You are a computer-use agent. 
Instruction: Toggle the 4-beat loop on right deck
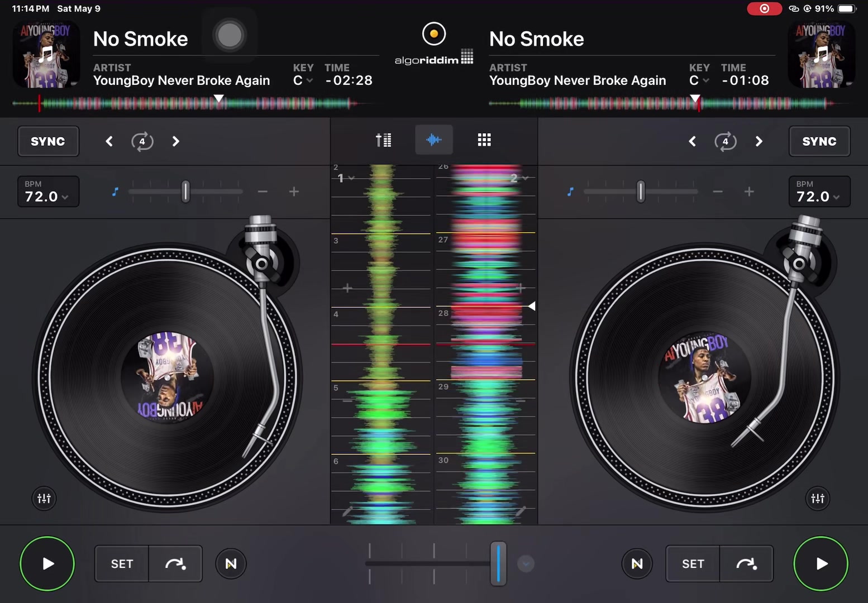click(726, 141)
